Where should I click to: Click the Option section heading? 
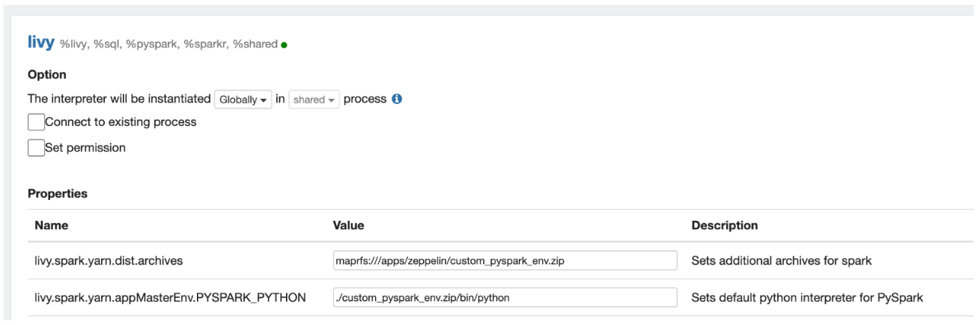point(47,75)
